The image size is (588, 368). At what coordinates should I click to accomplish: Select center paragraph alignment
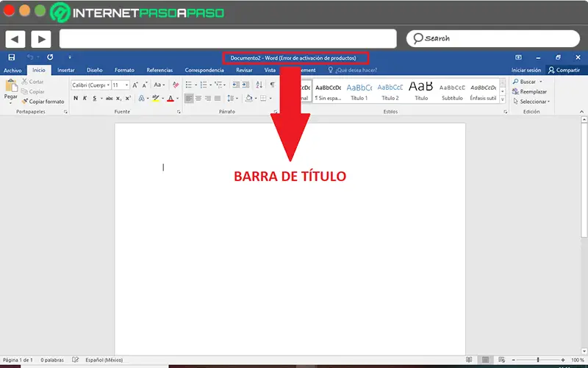click(198, 99)
